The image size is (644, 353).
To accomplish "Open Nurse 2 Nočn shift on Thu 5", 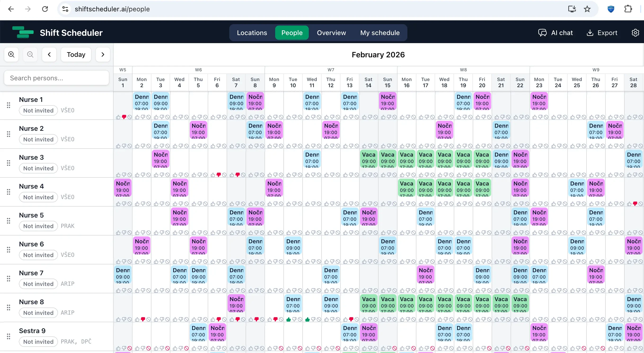I will point(198,130).
